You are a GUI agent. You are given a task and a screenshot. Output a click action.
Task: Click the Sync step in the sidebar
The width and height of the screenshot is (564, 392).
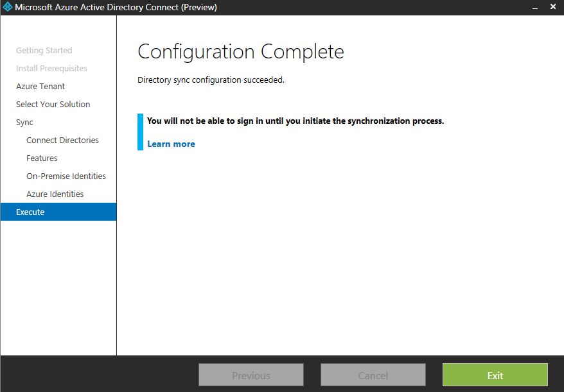pos(24,123)
